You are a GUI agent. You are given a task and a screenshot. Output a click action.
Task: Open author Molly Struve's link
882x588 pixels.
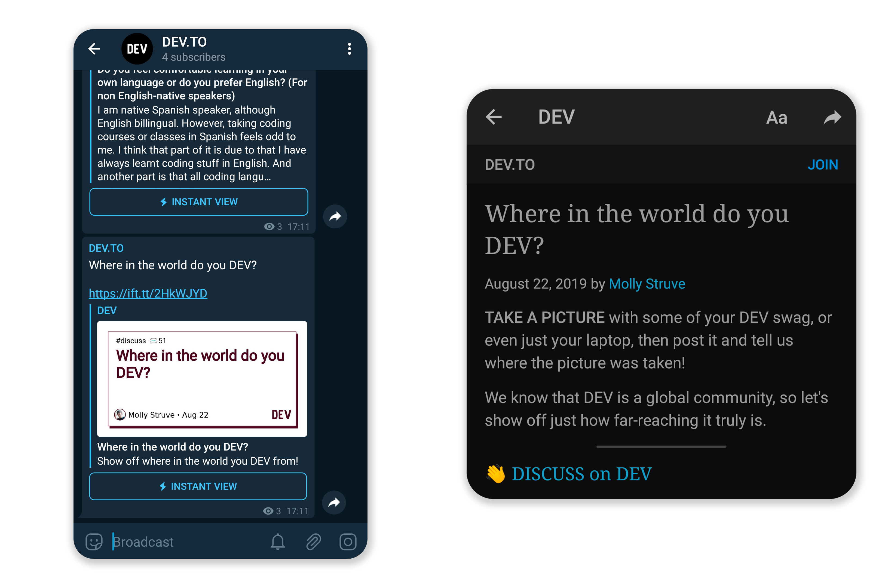point(647,284)
